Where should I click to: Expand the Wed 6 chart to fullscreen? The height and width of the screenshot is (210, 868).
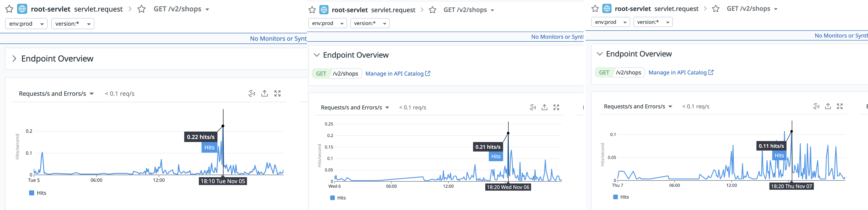coord(556,107)
